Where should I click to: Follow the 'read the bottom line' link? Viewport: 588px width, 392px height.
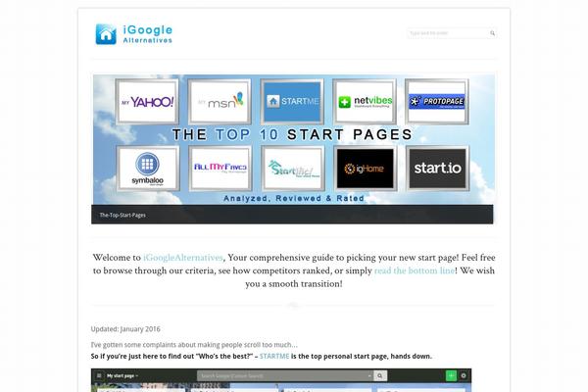415,270
